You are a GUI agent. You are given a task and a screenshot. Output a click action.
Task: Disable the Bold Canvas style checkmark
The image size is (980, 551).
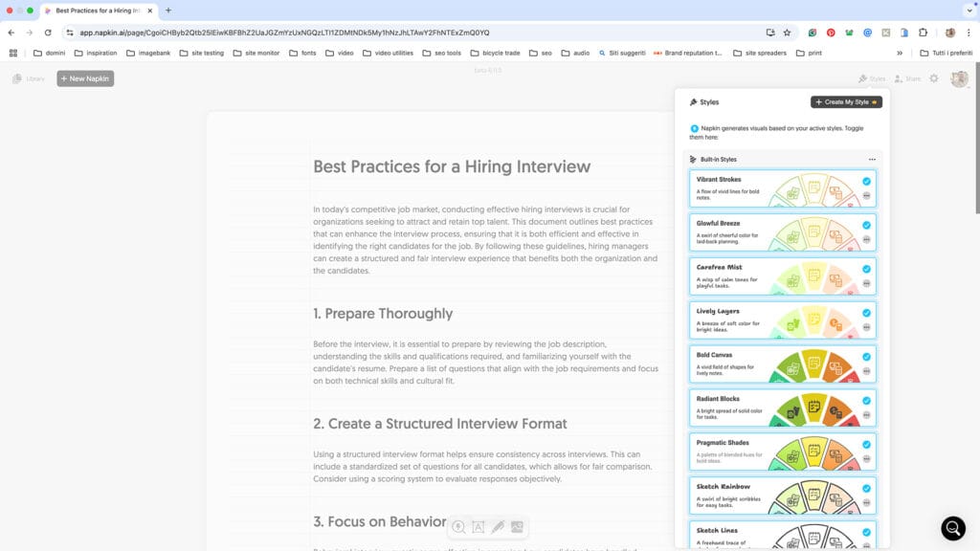pyautogui.click(x=866, y=356)
